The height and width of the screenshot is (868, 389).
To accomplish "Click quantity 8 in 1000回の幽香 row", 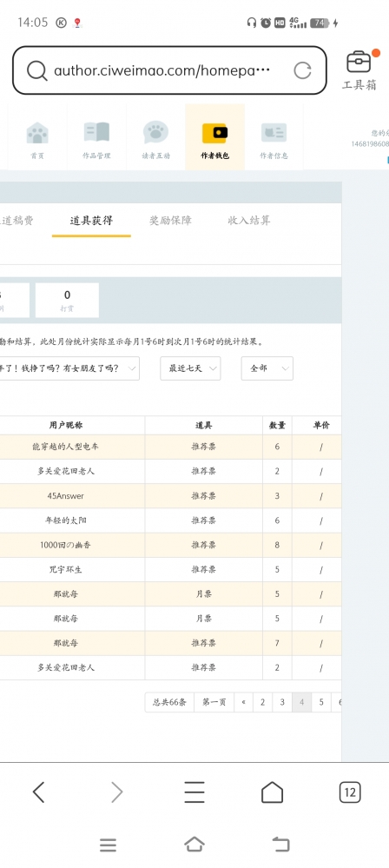I will click(277, 545).
